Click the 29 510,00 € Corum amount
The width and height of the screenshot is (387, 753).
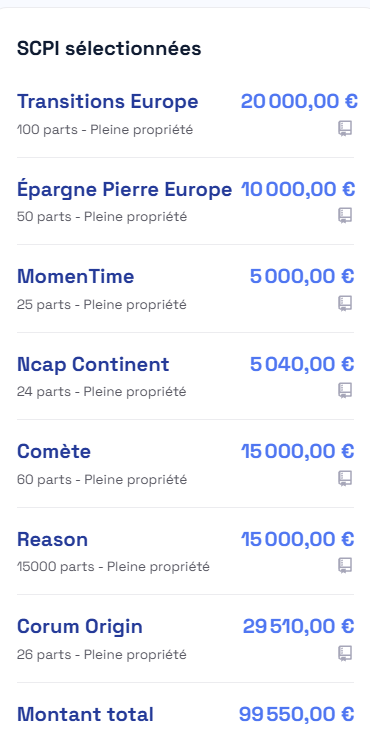tap(298, 626)
